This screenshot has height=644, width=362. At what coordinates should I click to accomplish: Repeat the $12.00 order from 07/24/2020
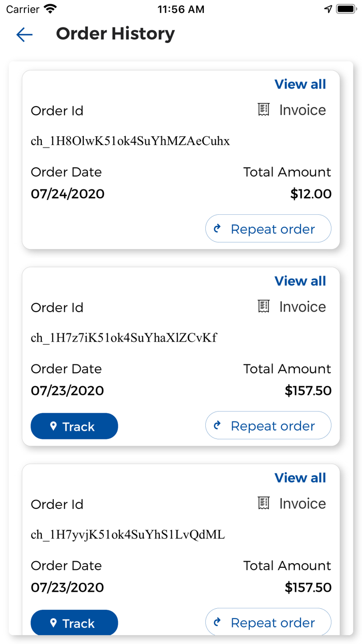coord(268,228)
